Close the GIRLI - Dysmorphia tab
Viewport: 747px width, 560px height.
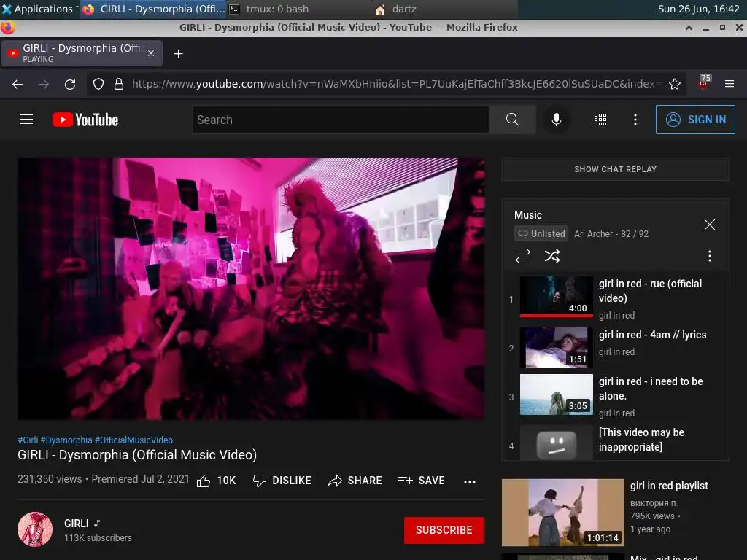pos(151,53)
